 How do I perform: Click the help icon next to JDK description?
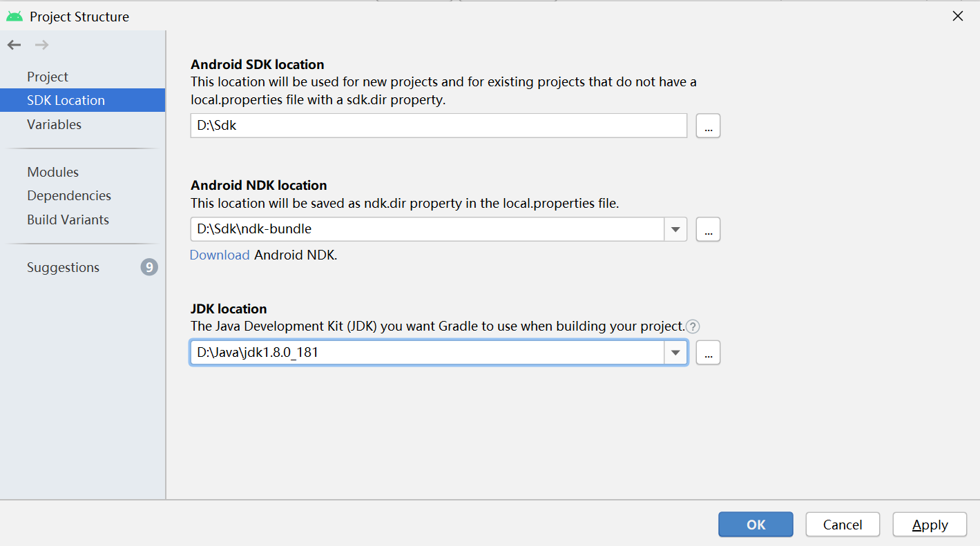692,326
